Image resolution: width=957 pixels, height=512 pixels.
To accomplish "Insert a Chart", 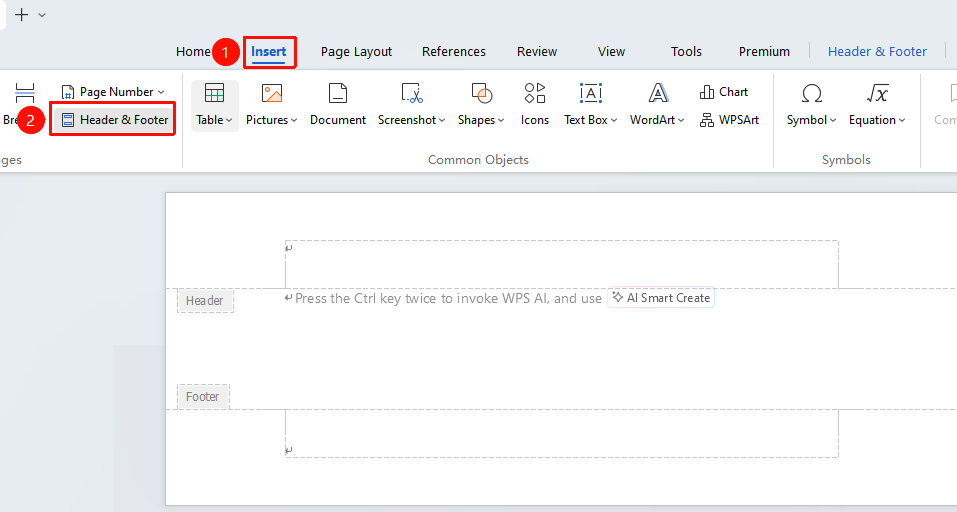I will click(724, 92).
